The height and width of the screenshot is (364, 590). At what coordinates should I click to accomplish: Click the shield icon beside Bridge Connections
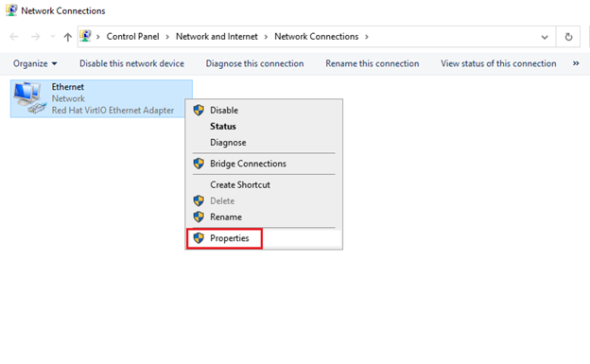click(x=199, y=164)
